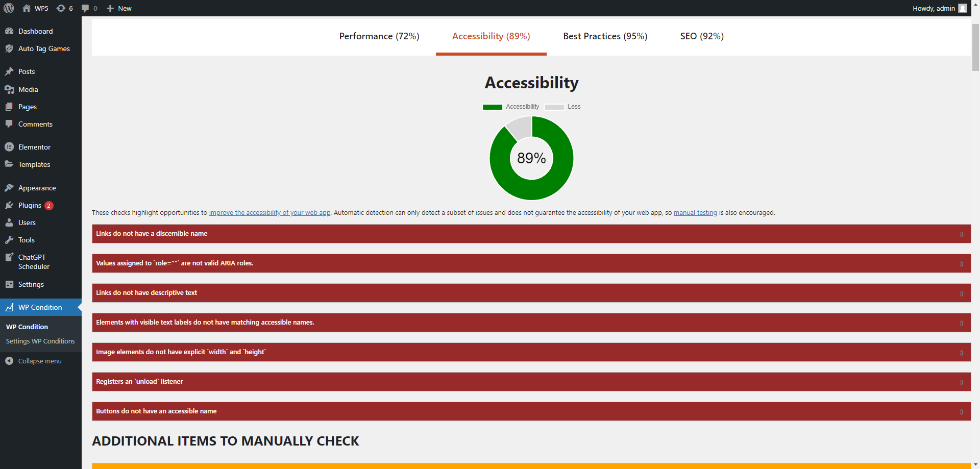Switch to the Performance (72%) tab

(379, 36)
